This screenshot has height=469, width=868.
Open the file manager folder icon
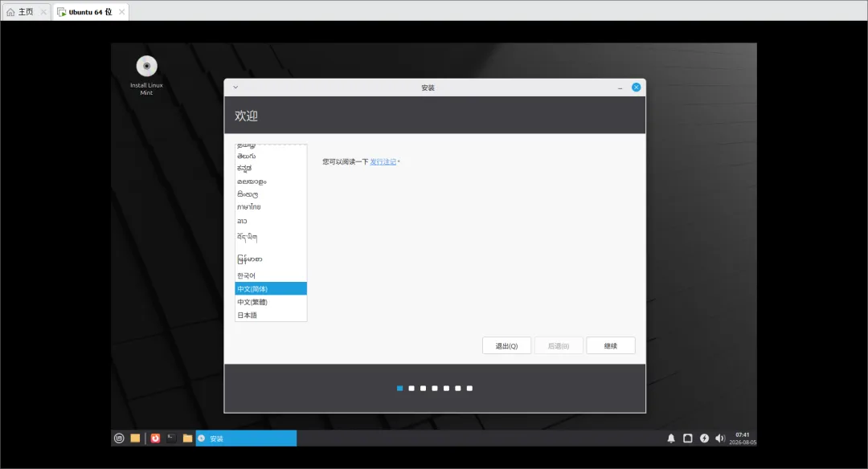pos(187,438)
